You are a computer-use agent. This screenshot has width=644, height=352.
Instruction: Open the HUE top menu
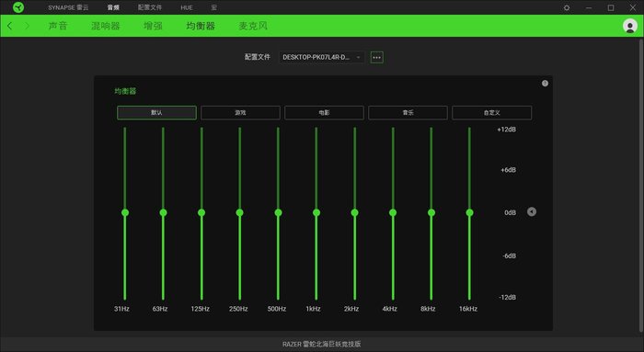187,7
